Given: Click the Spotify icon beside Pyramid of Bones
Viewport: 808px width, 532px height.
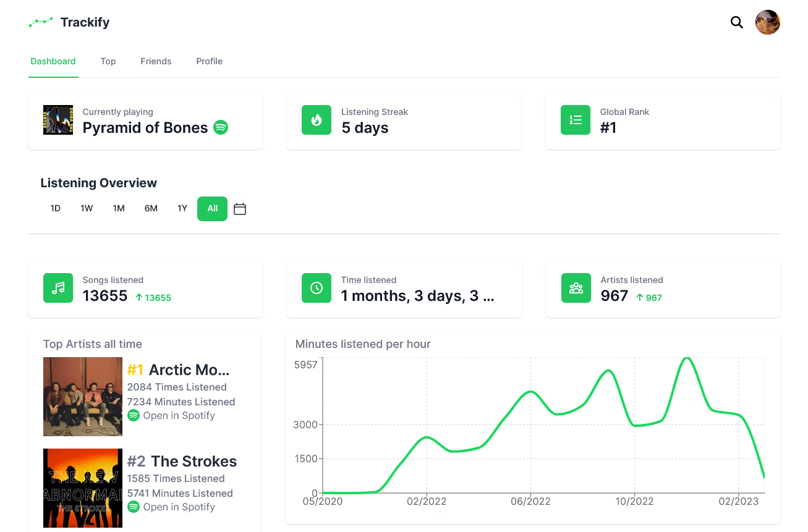Looking at the screenshot, I should [221, 128].
